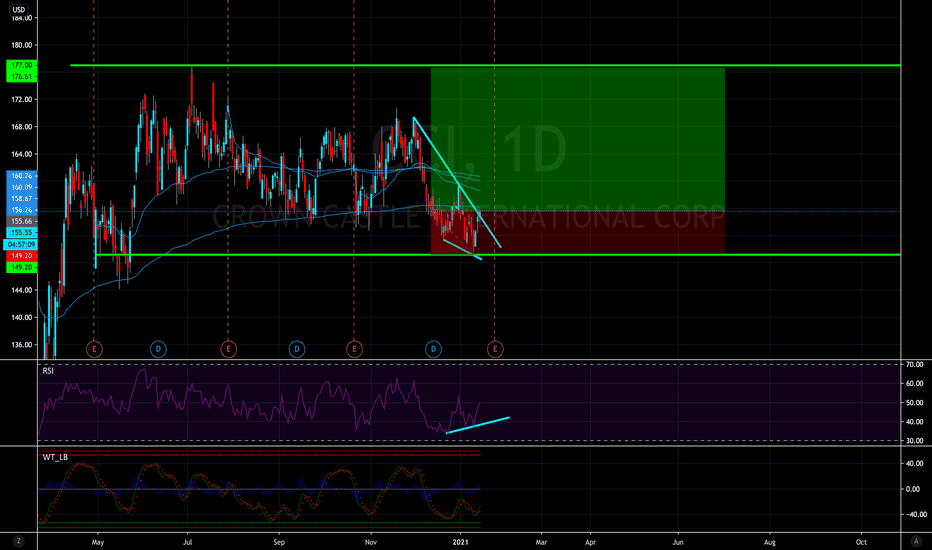932x550 pixels.
Task: Click the Nov label on time axis
Action: click(x=371, y=542)
